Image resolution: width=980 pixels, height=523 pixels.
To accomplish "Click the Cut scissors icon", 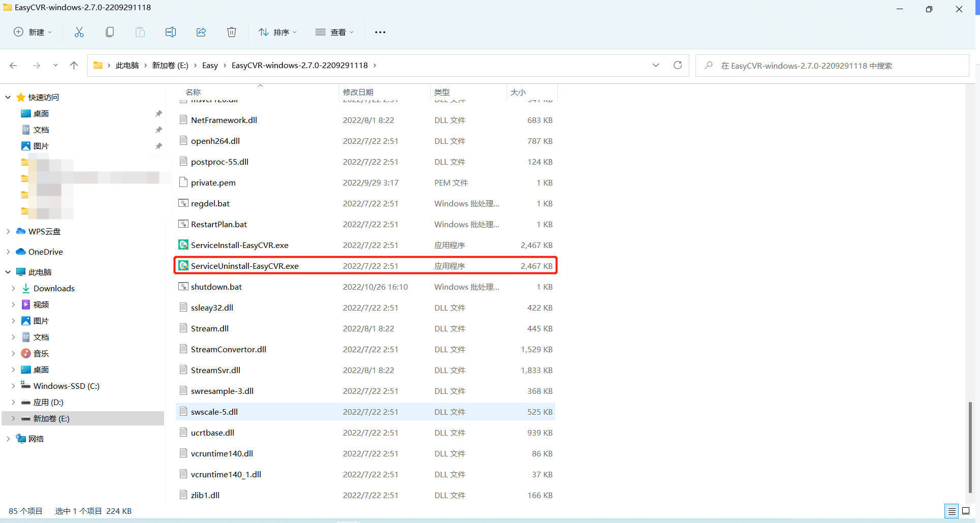I will tap(79, 32).
